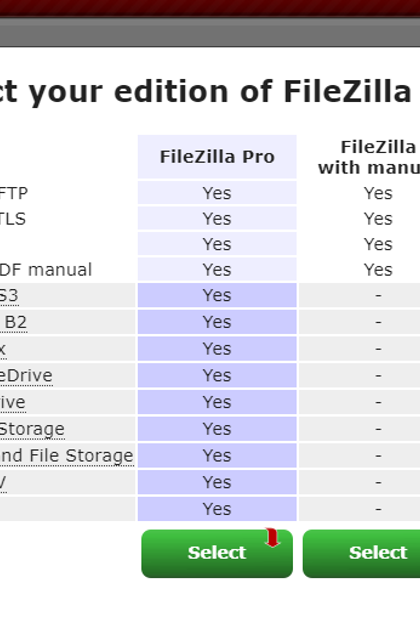The image size is (420, 617).
Task: Click the 'FileZilla with manu' column header
Action: tap(368, 157)
